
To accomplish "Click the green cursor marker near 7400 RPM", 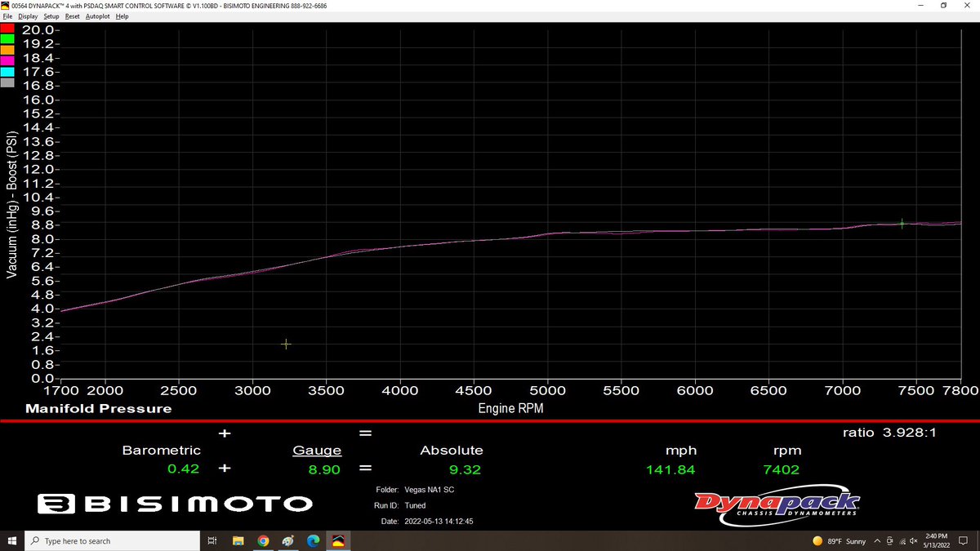I will click(902, 224).
